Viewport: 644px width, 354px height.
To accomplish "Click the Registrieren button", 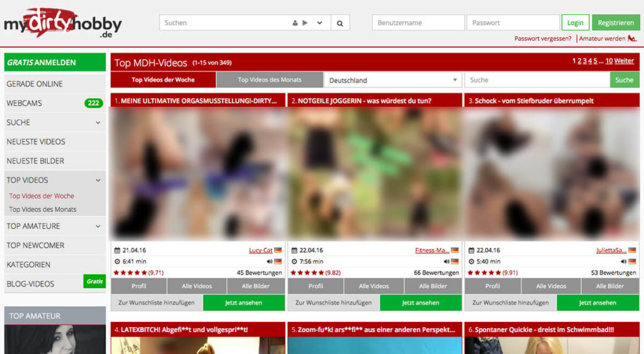I will pos(615,23).
